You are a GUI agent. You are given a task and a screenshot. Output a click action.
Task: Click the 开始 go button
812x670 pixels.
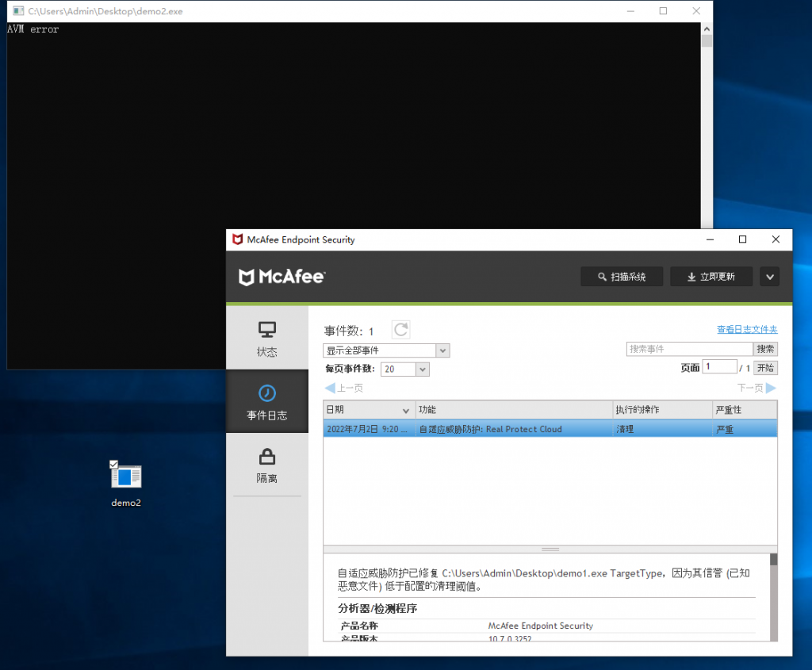pos(765,368)
